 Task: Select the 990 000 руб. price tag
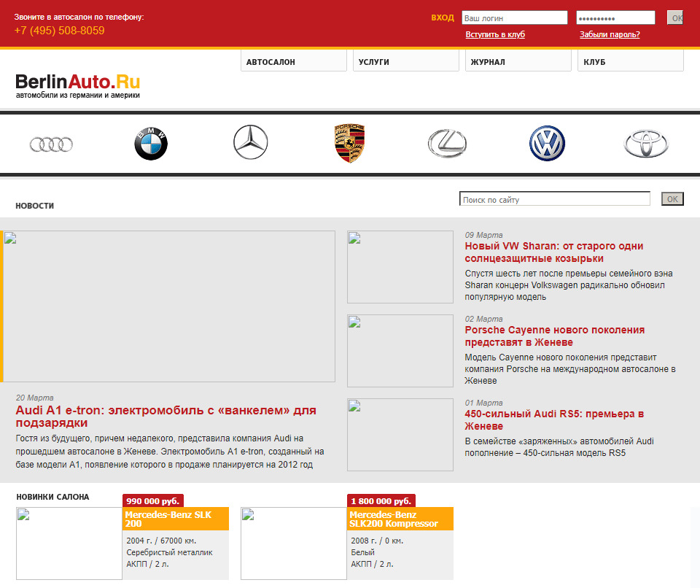pos(153,501)
